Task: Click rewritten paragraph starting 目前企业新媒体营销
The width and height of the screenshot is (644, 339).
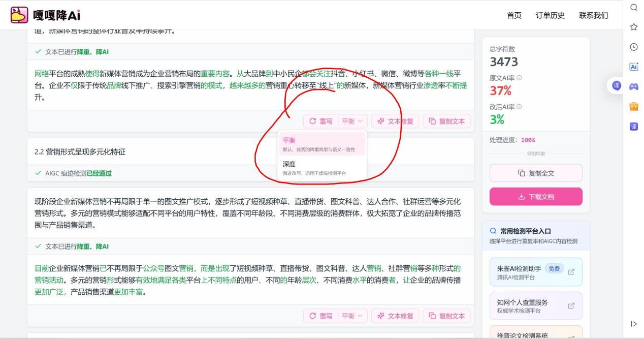Action: (x=248, y=280)
